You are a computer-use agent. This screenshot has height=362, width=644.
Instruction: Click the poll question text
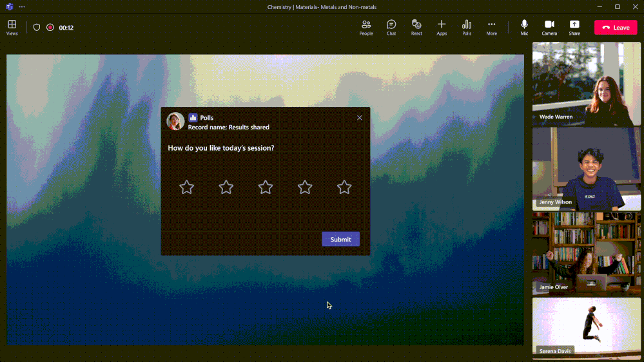[221, 148]
